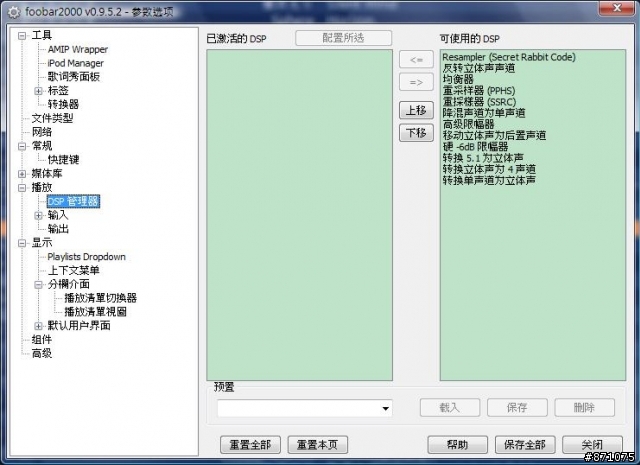Screen dimensions: 640x465
Task: Select 硬 -6dB 限幅器 DSP
Action: point(476,147)
